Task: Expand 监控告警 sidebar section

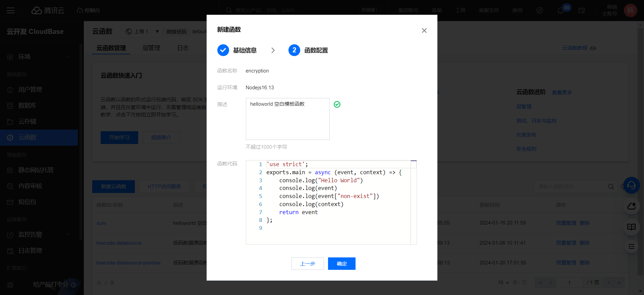Action: coord(39,235)
